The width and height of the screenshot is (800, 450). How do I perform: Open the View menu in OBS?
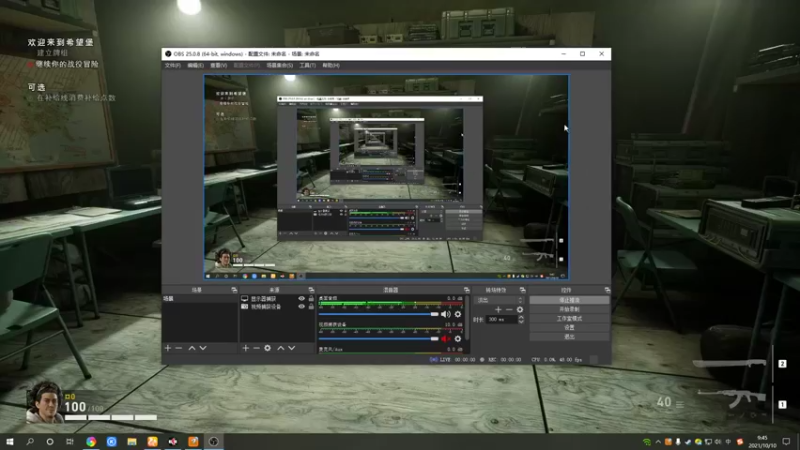click(x=218, y=65)
